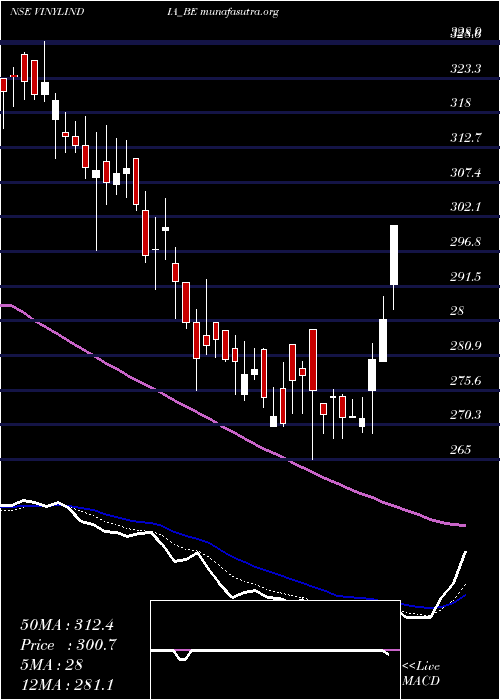The image size is (500, 700).
Task: Click the 302.1 price axis label
Action: (x=466, y=207)
